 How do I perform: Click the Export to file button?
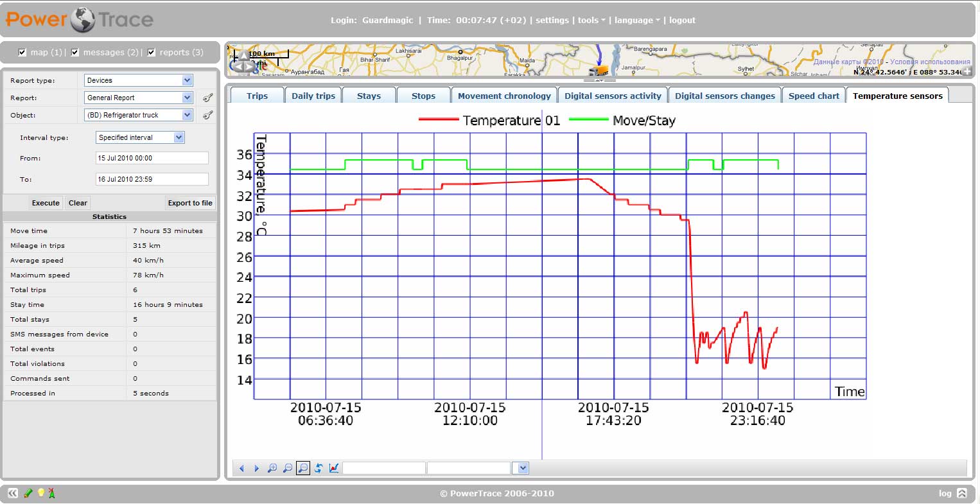[189, 203]
